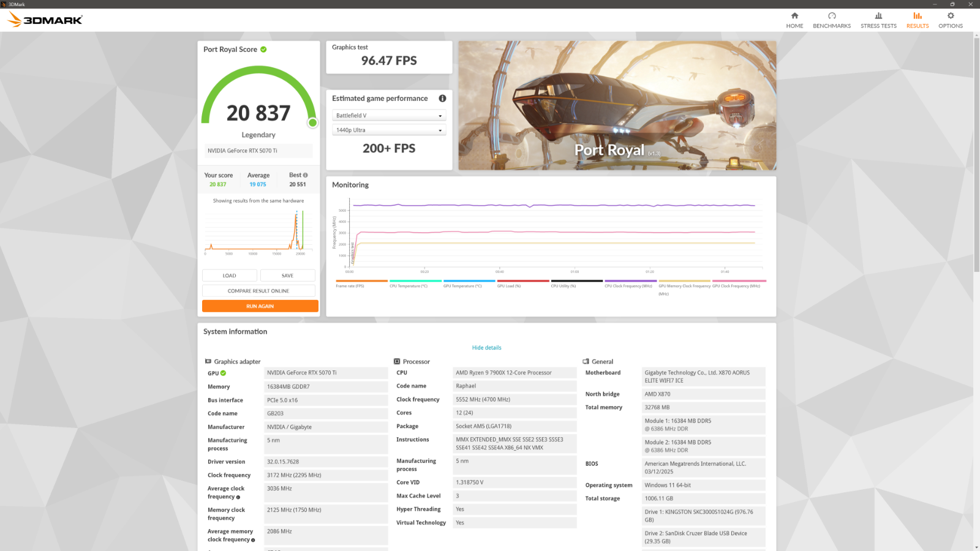Image resolution: width=980 pixels, height=551 pixels.
Task: Click the Port Royal banner image
Action: 617,105
